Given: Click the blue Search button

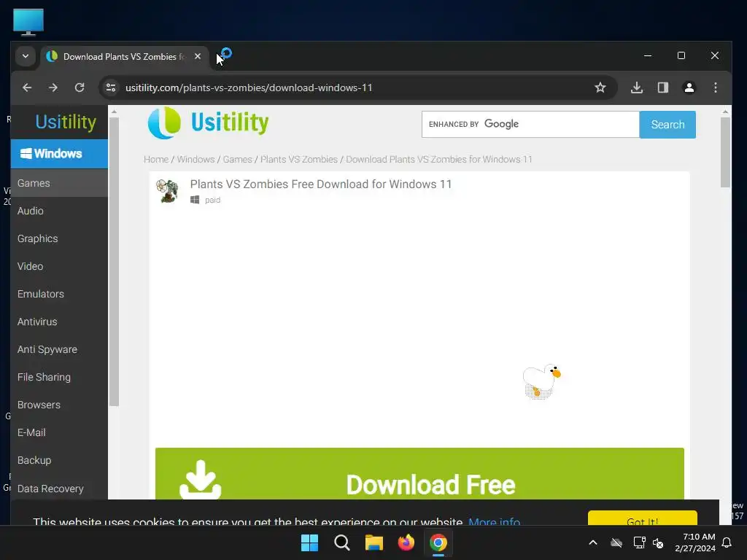Looking at the screenshot, I should [667, 124].
